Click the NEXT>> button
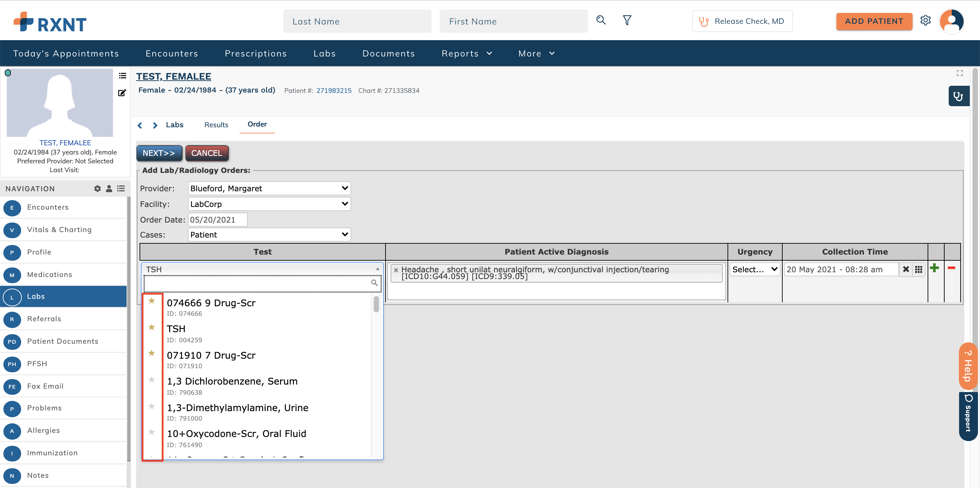Image resolution: width=980 pixels, height=488 pixels. coord(159,153)
